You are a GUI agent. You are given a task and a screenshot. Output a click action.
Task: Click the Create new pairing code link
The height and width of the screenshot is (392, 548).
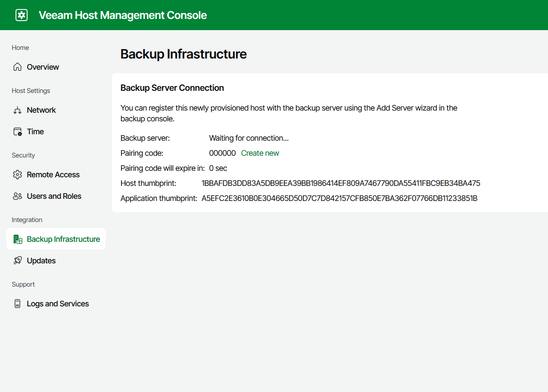click(x=260, y=153)
